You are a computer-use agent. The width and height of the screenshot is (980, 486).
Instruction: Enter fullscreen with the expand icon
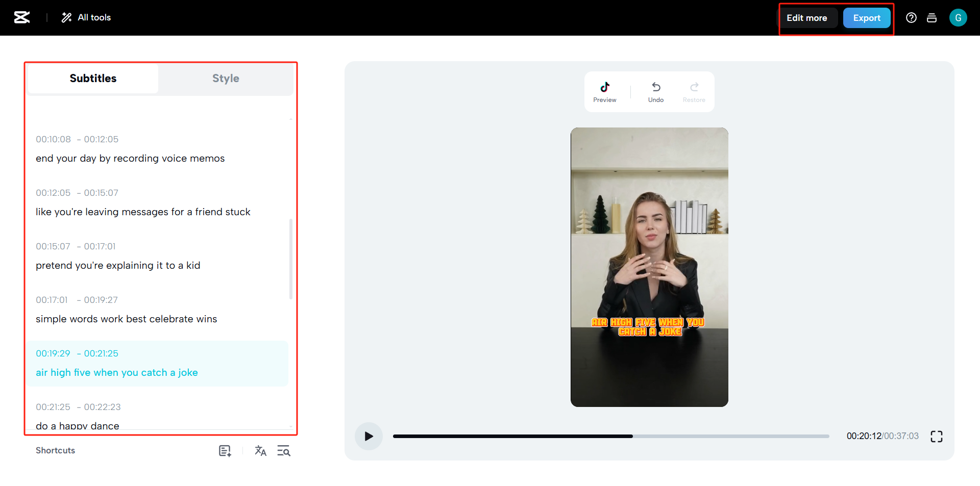click(937, 436)
